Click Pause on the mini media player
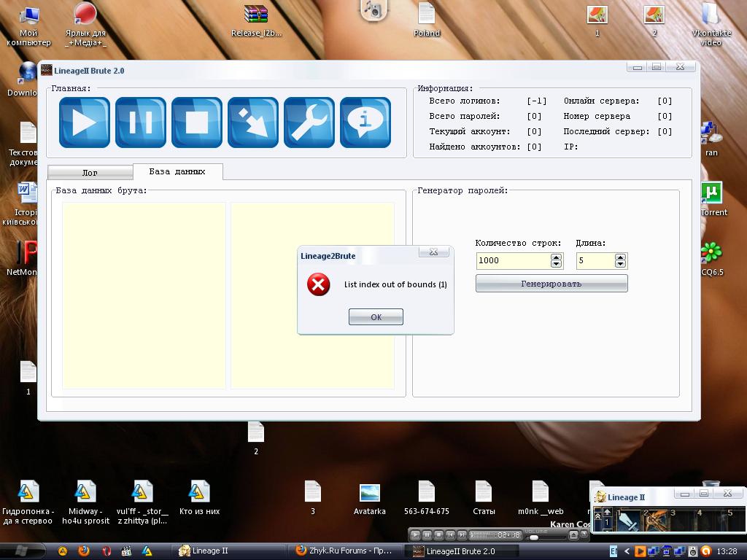 pyautogui.click(x=427, y=534)
